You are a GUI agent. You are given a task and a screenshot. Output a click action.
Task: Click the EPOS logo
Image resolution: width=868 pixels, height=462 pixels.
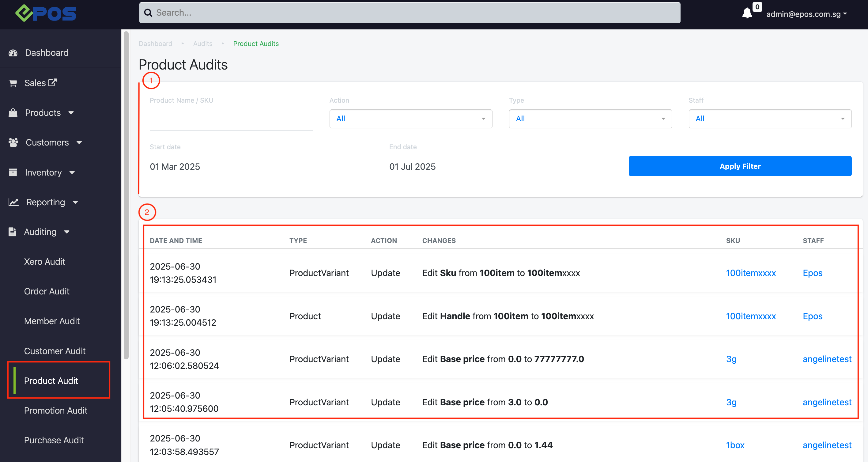(46, 13)
